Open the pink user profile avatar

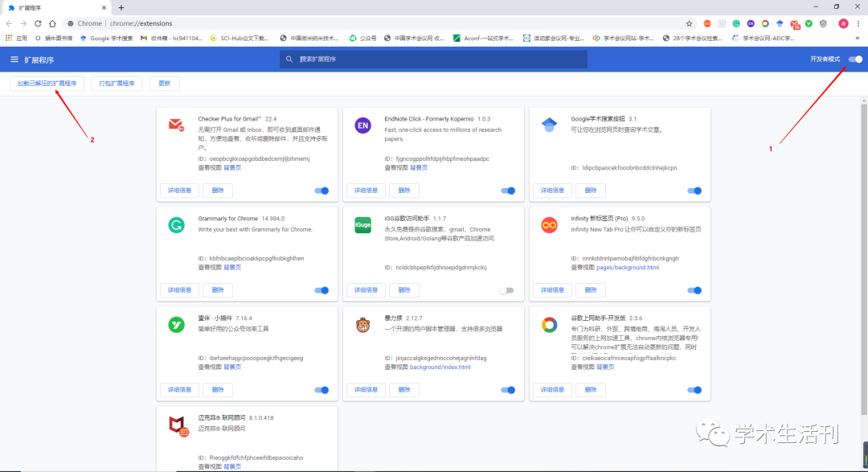843,23
